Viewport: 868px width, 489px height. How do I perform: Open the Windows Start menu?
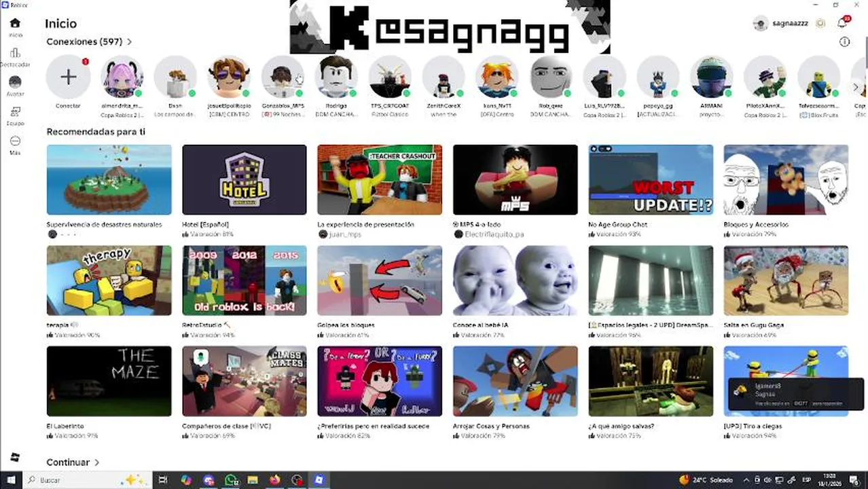point(10,480)
